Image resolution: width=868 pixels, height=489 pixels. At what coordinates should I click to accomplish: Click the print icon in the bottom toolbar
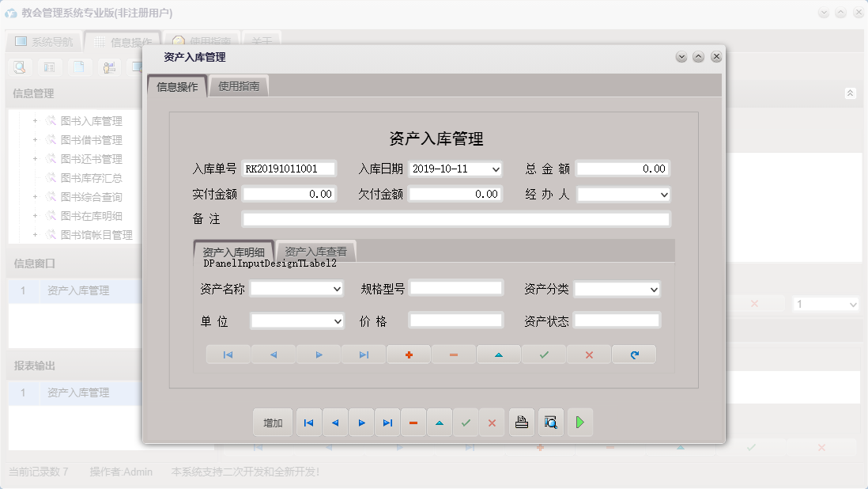522,422
